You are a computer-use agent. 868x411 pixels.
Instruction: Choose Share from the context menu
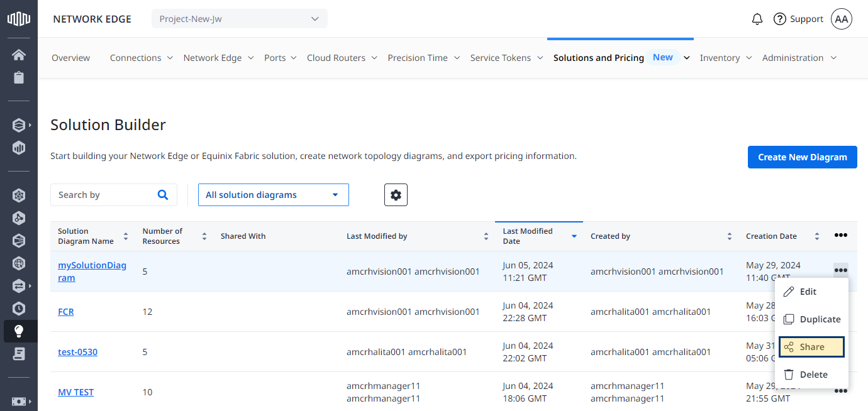(x=811, y=347)
